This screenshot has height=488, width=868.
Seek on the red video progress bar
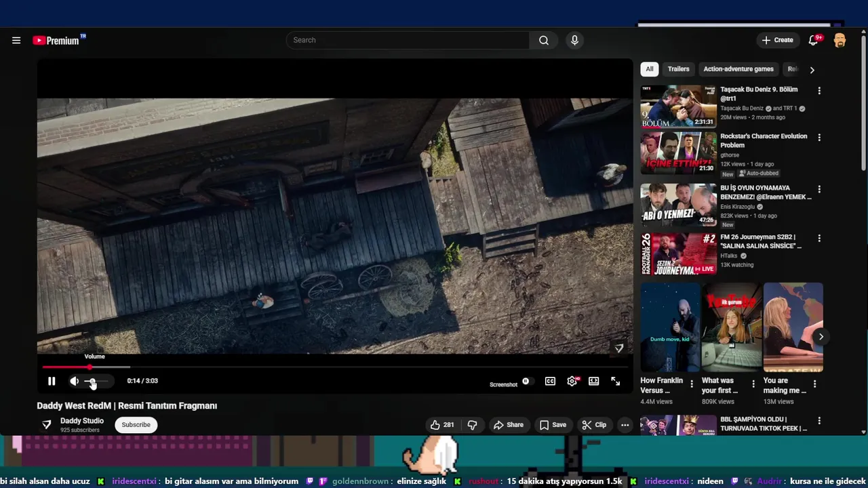335,367
